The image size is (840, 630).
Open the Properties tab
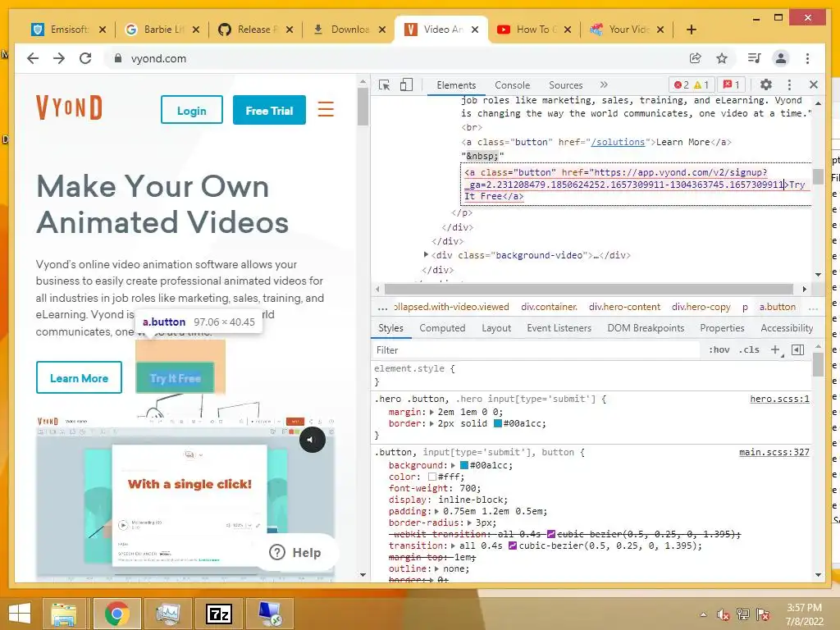tap(722, 328)
